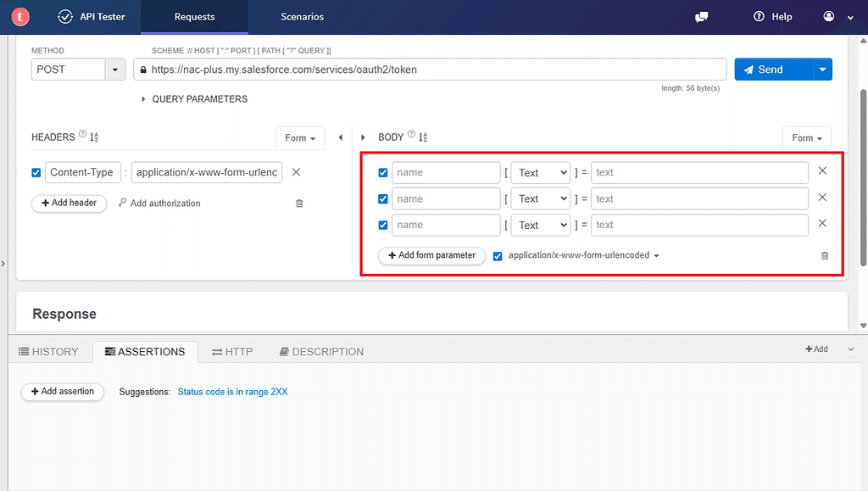This screenshot has width=868, height=491.
Task: Remove the Content-Type header
Action: [x=296, y=172]
